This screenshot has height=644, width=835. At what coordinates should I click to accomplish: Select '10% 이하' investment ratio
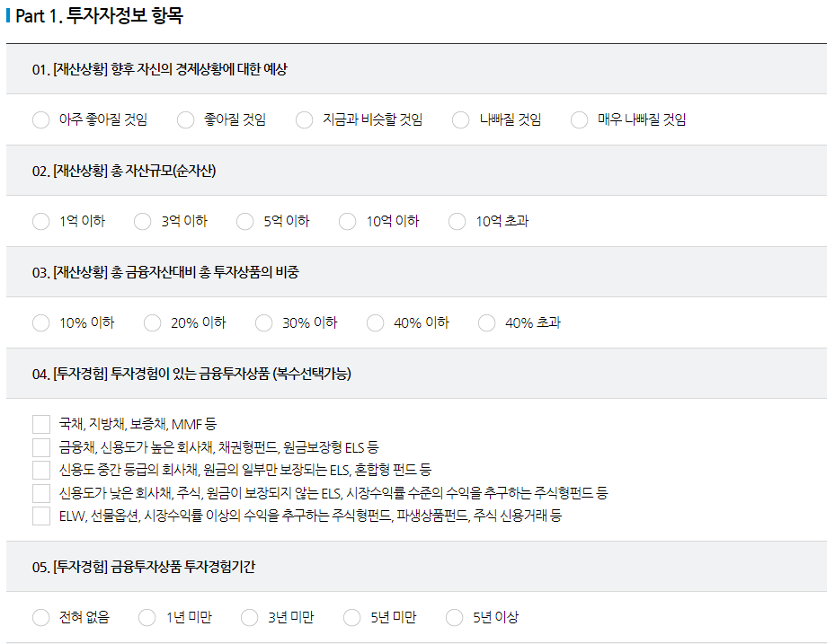[x=41, y=323]
